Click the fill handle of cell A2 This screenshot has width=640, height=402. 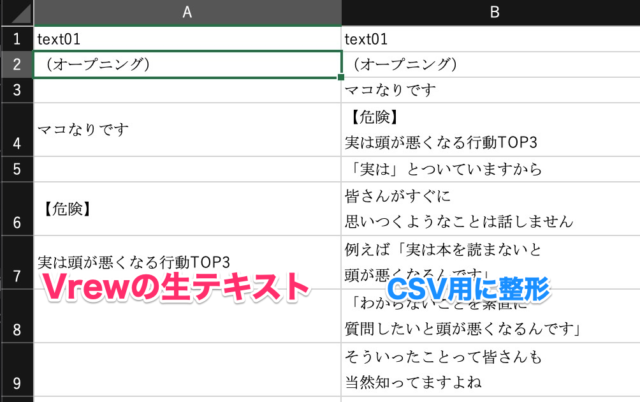pos(341,77)
